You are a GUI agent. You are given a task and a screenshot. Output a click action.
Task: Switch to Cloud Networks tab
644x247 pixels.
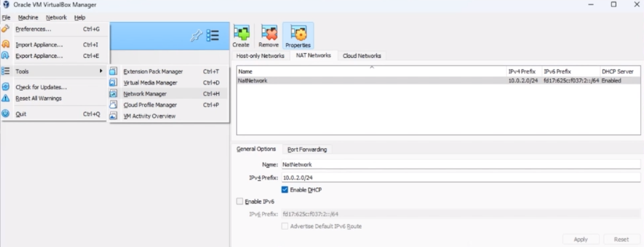click(362, 56)
